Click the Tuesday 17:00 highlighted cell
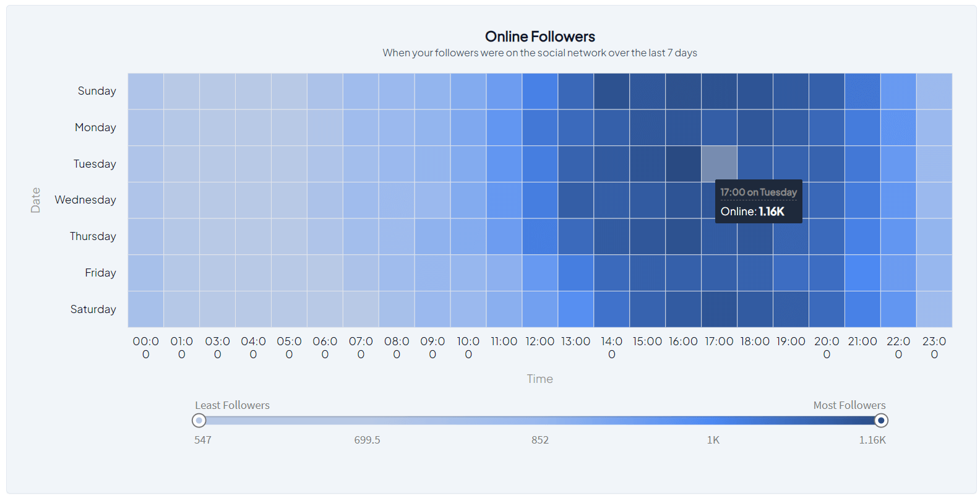The height and width of the screenshot is (498, 980). pyautogui.click(x=720, y=163)
